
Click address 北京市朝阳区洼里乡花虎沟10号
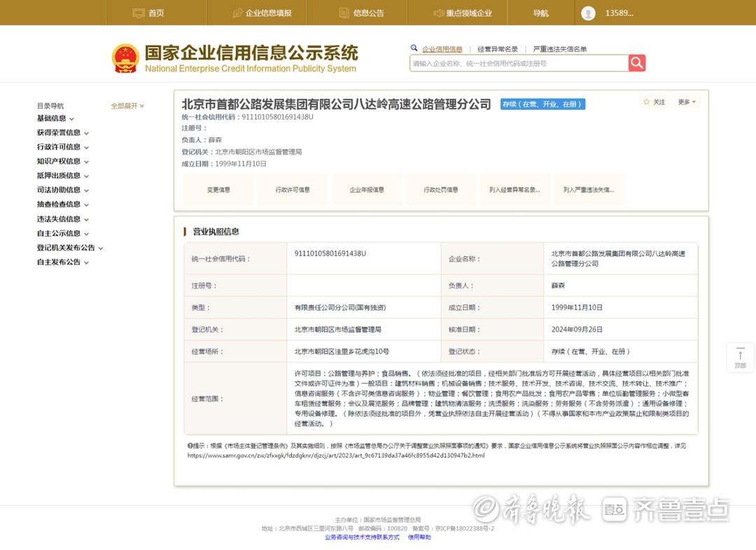342,351
